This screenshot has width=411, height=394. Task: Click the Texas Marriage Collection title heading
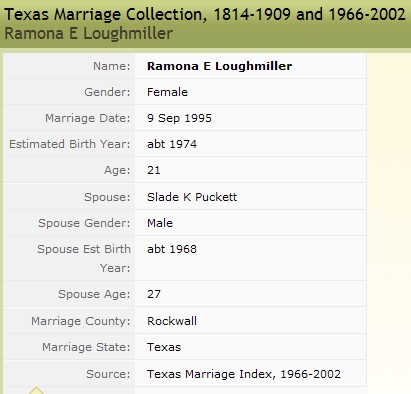coord(205,14)
